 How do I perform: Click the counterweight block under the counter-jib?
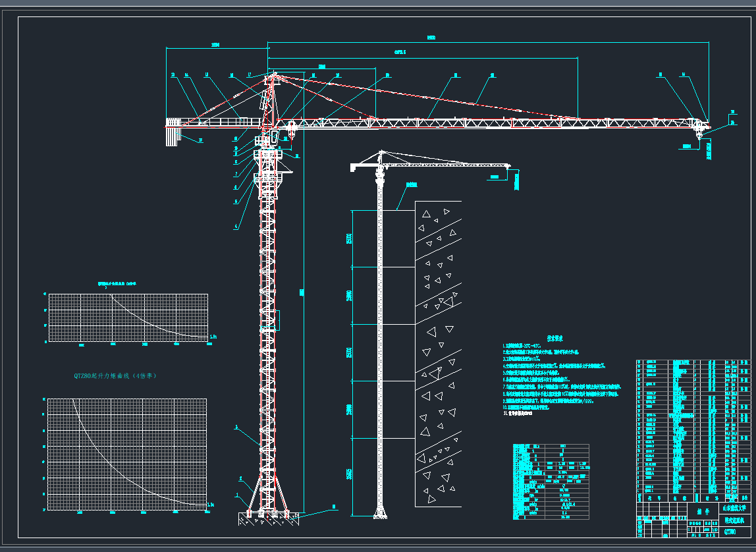pos(173,134)
